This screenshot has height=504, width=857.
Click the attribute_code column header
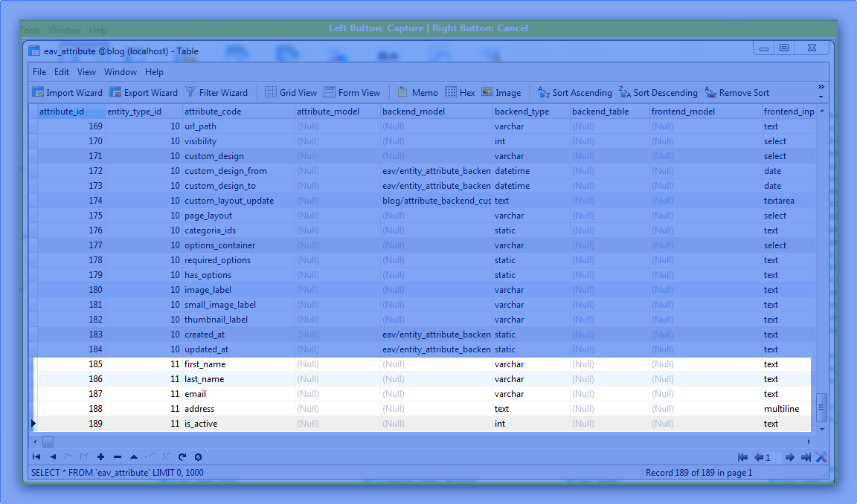213,112
